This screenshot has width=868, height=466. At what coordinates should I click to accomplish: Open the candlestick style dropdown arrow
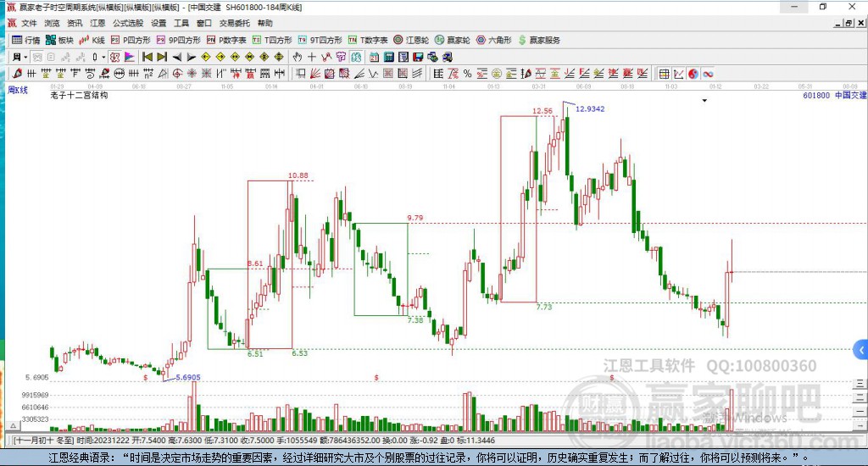click(103, 57)
